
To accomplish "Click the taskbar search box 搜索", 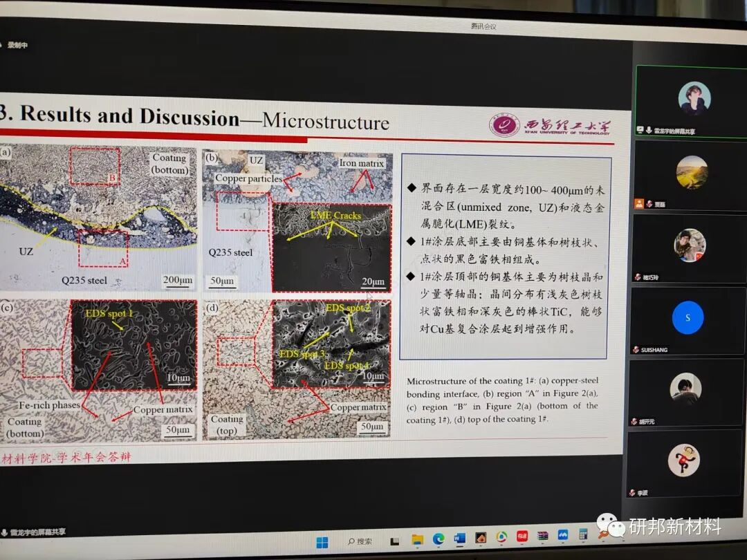I will click(x=360, y=541).
